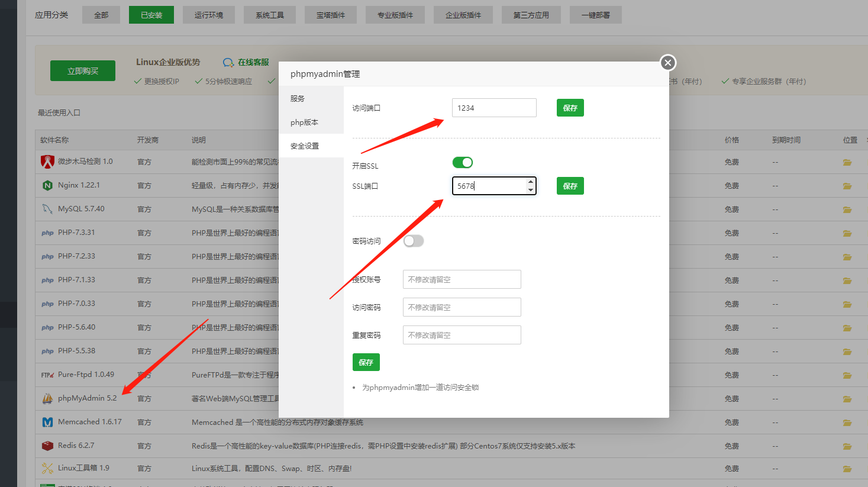The image size is (868, 487).
Task: Select the 一键部署 category tab
Action: tap(596, 15)
